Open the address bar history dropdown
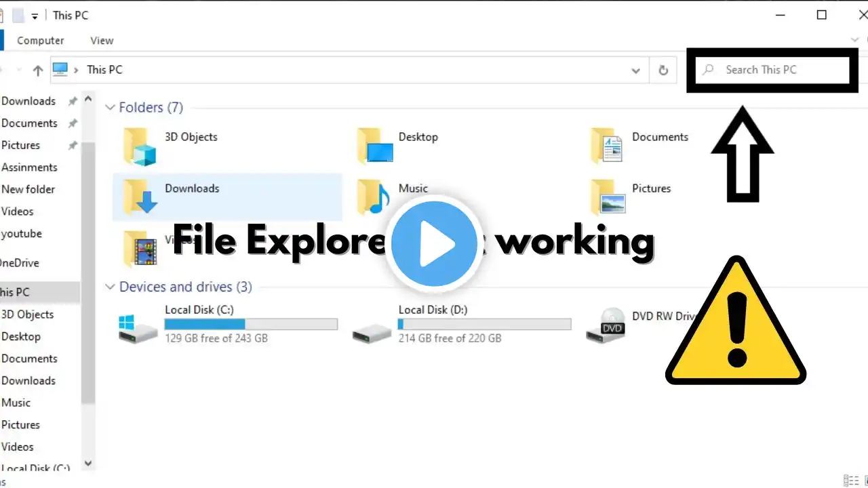 pos(635,70)
